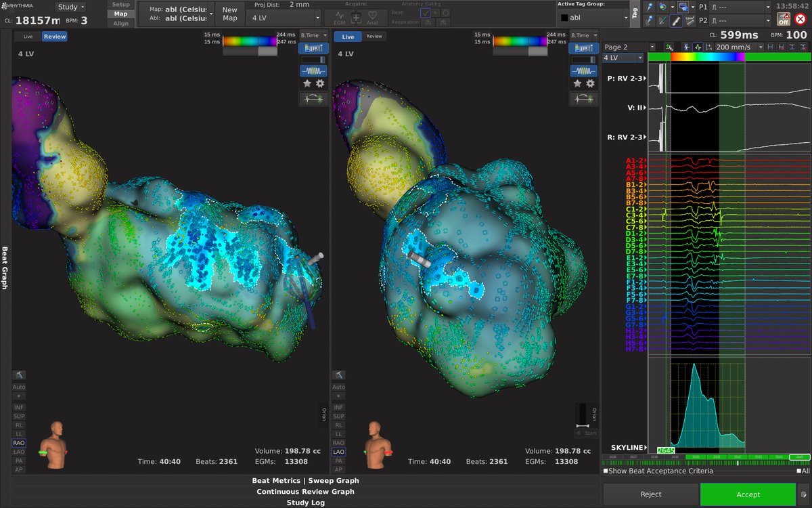This screenshot has height=508, width=812.
Task: Click the Reject button
Action: [x=651, y=494]
